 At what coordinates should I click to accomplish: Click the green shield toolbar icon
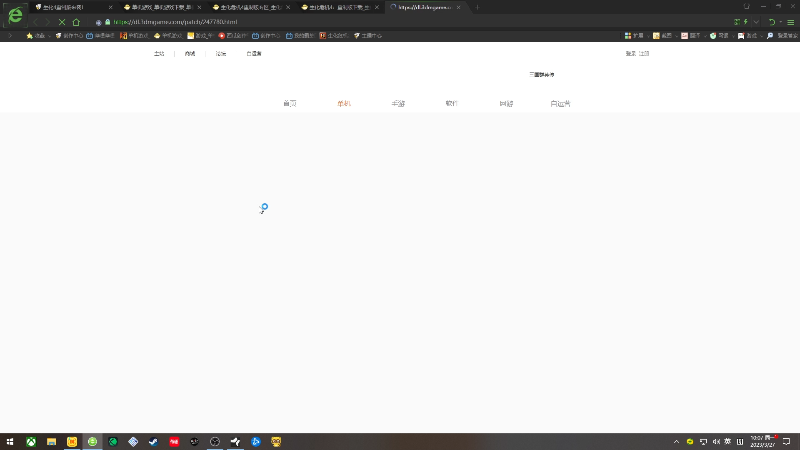click(713, 36)
